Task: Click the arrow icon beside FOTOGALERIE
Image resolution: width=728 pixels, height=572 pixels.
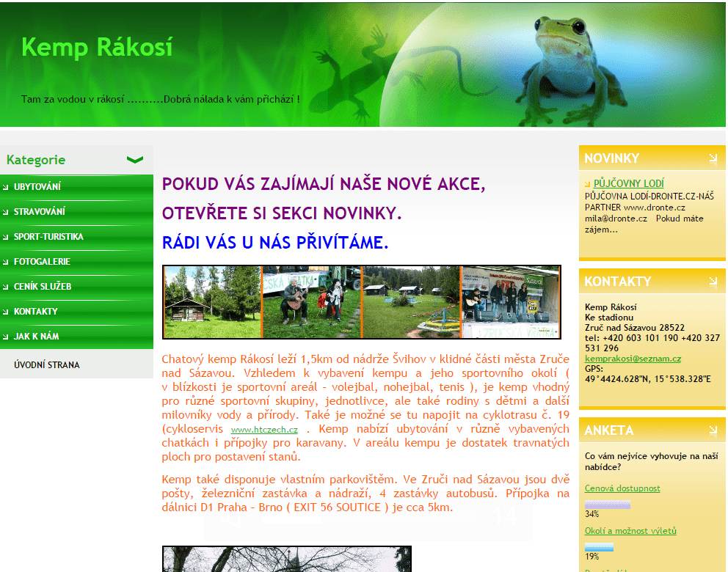Action: 6,262
